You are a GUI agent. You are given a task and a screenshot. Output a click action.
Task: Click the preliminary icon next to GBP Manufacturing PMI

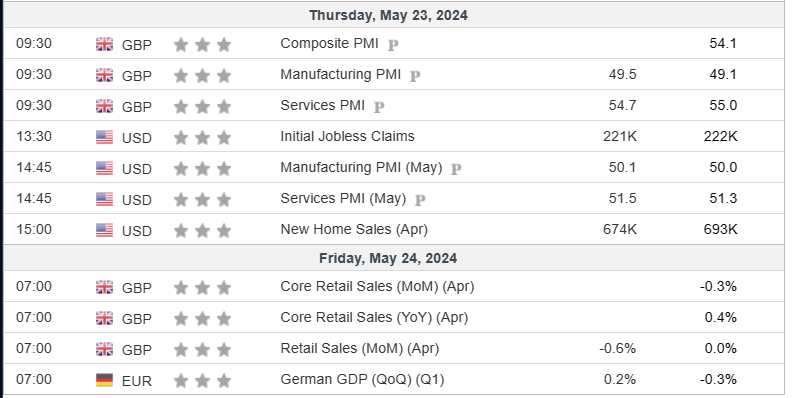point(415,76)
